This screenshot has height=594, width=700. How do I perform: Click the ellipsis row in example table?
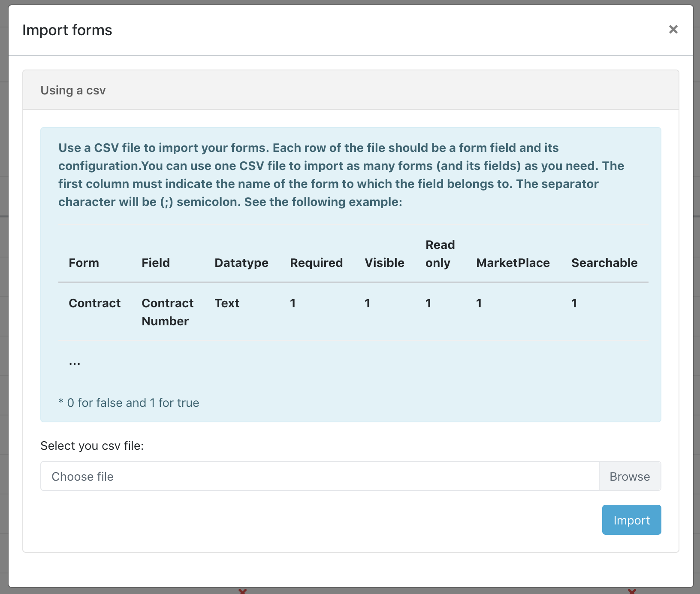point(75,363)
